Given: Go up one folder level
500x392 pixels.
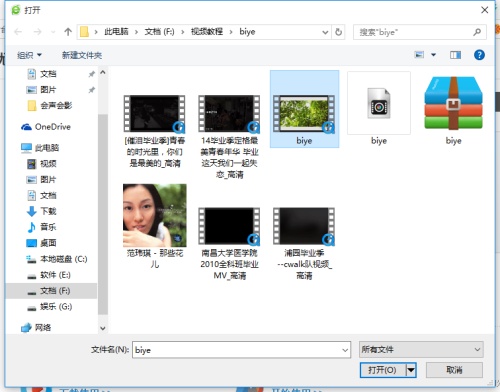Looking at the screenshot, I should 68,32.
